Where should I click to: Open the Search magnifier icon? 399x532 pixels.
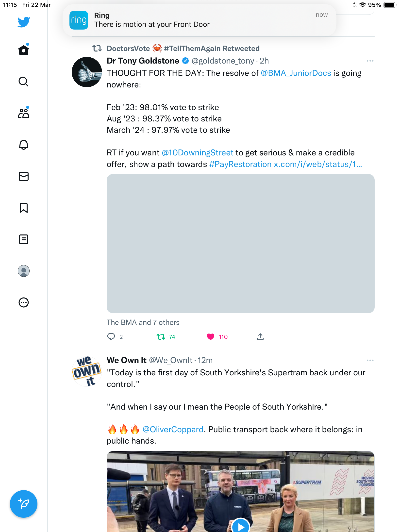[24, 82]
